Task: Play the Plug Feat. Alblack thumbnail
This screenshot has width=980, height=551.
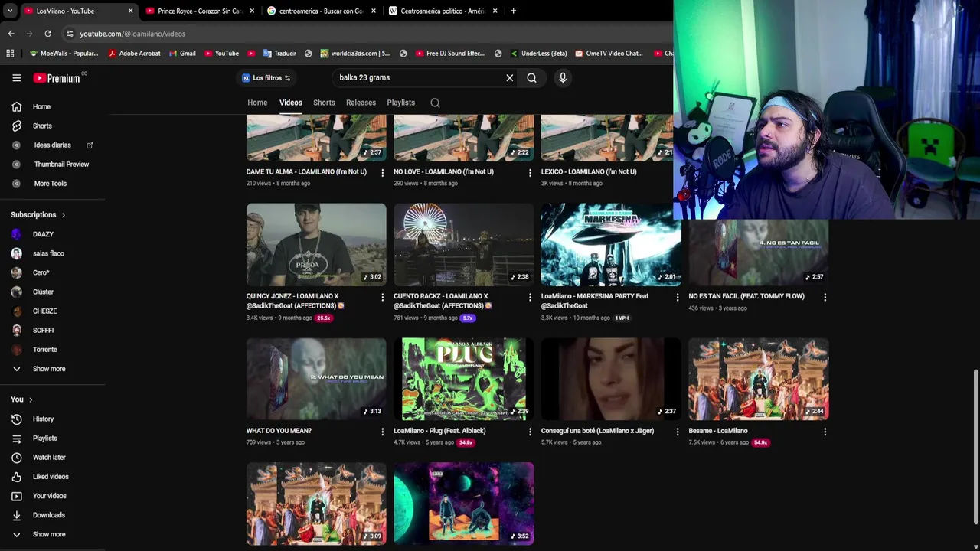Action: (x=463, y=379)
